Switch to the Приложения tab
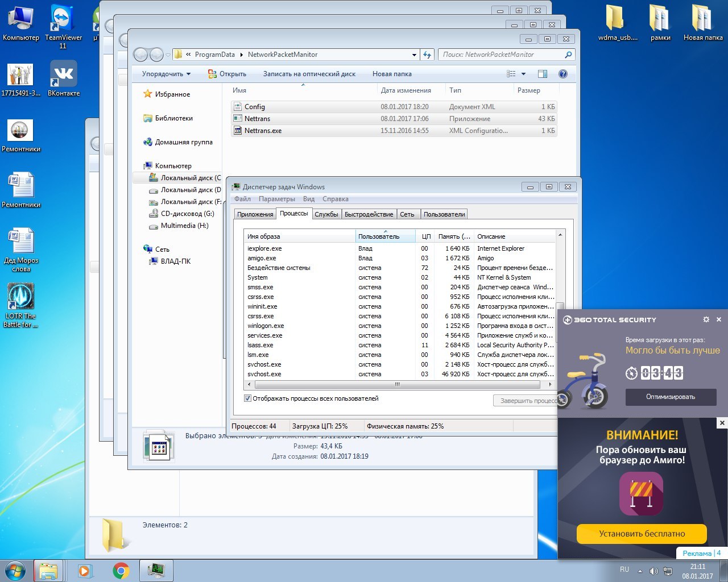728x582 pixels. pyautogui.click(x=255, y=214)
